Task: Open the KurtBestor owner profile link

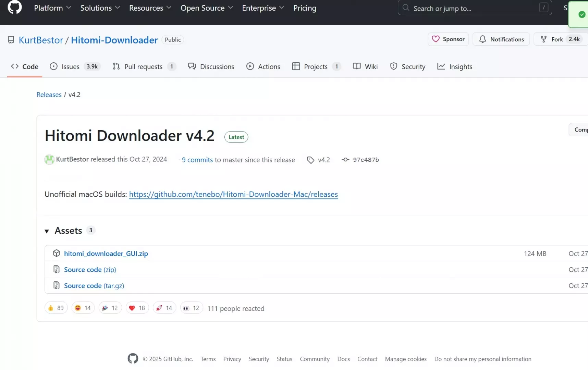Action: click(x=41, y=40)
